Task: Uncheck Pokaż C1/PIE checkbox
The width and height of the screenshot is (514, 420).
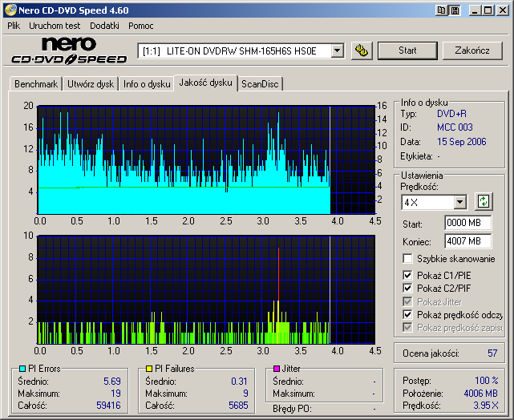Action: [407, 275]
